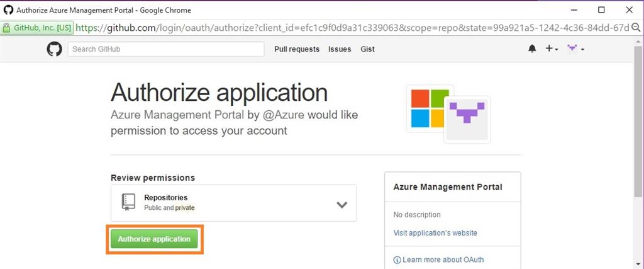
Task: Click the Repositories book icon
Action: click(x=128, y=202)
